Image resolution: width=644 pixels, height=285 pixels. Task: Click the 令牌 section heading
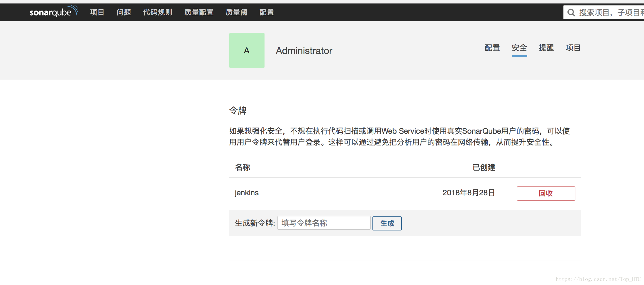click(238, 111)
